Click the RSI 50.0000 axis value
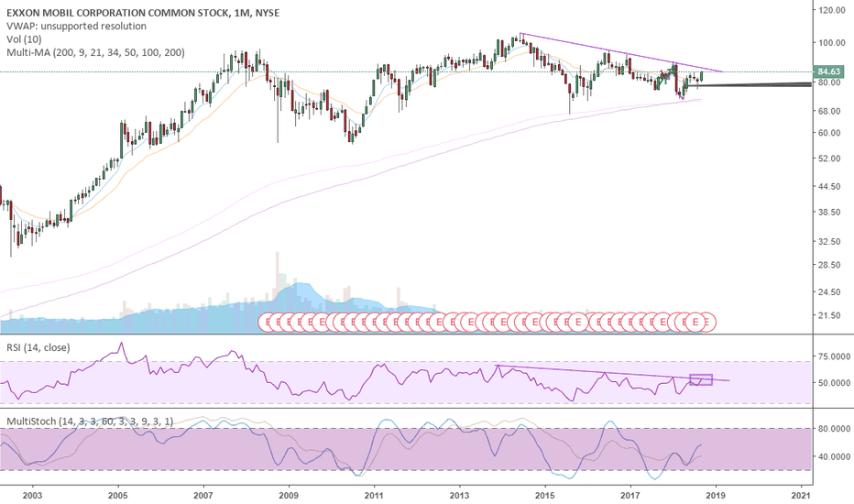Screen dimensions: 854x504 click(835, 383)
